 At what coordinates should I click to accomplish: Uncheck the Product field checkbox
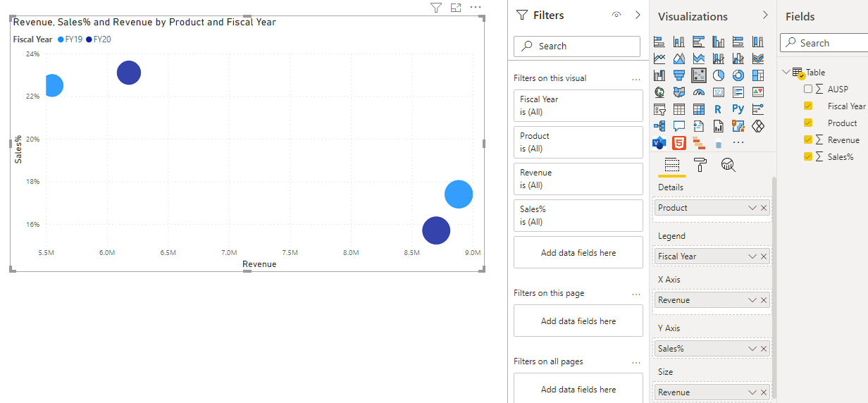(808, 123)
